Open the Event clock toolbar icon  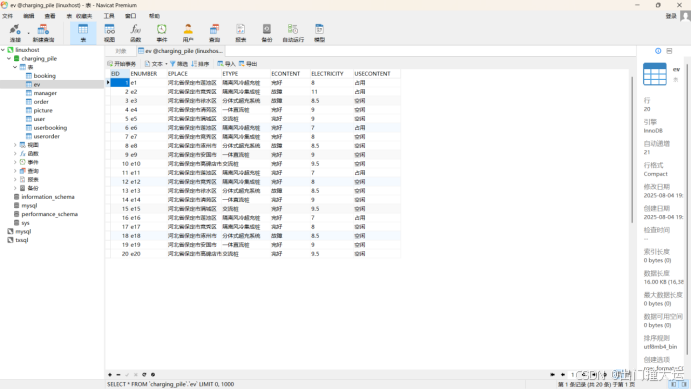[x=162, y=33]
